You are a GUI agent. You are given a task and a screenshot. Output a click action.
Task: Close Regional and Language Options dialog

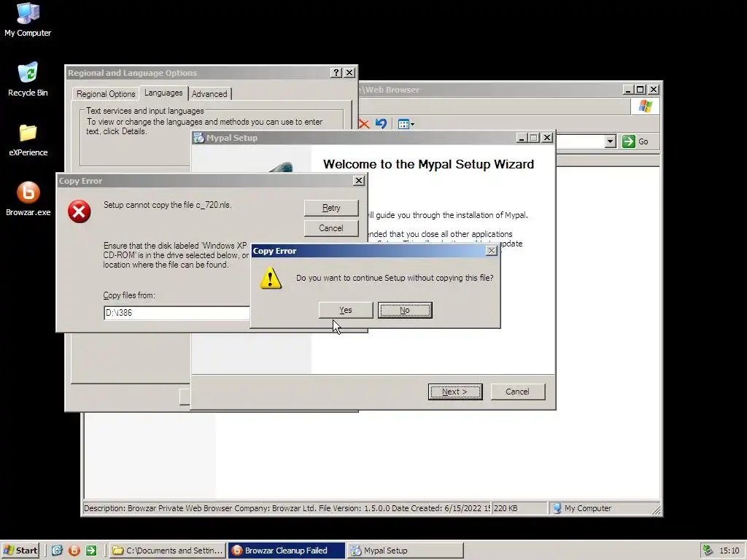[349, 72]
